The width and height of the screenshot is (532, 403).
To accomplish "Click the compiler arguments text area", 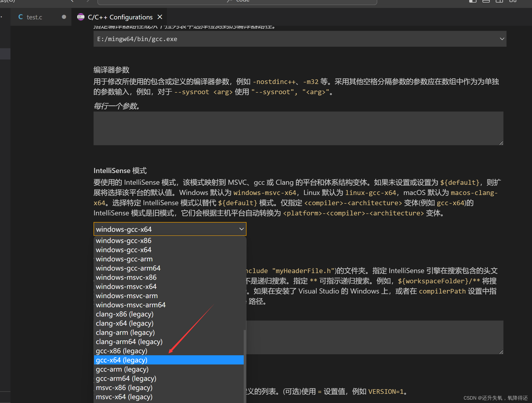I will point(298,128).
